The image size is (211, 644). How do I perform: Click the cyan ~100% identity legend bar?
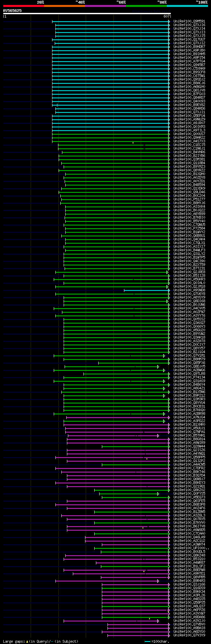[187, 6]
